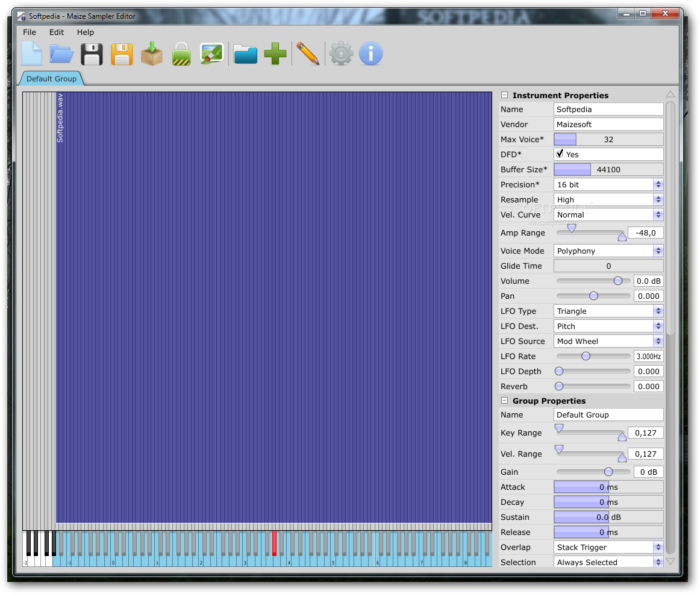Click the package box export icon
The width and height of the screenshot is (700, 594).
[151, 54]
